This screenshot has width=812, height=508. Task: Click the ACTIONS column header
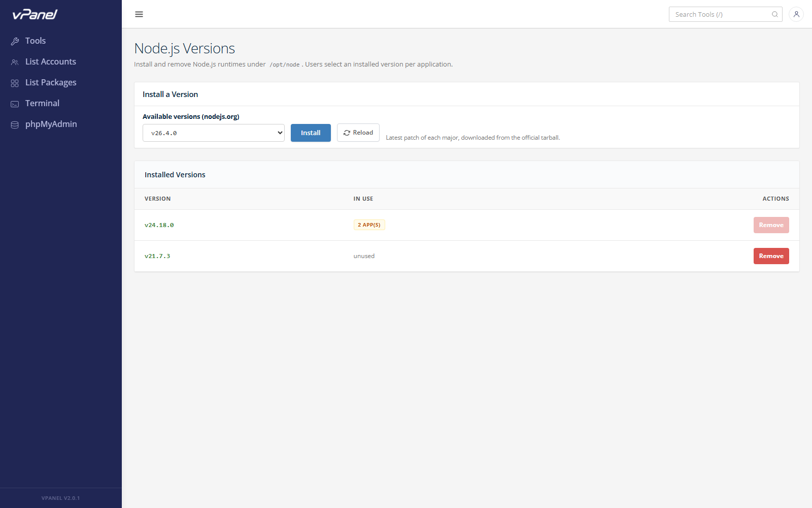[x=775, y=199]
